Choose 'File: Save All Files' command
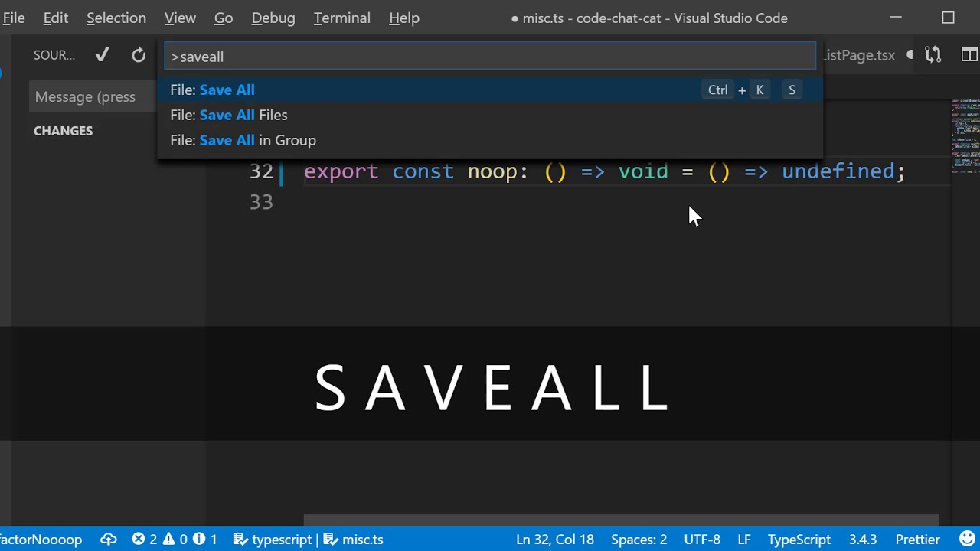This screenshot has height=551, width=980. (490, 115)
